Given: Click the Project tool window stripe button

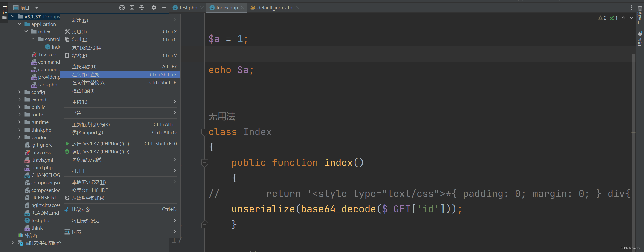Looking at the screenshot, I should (x=4, y=13).
